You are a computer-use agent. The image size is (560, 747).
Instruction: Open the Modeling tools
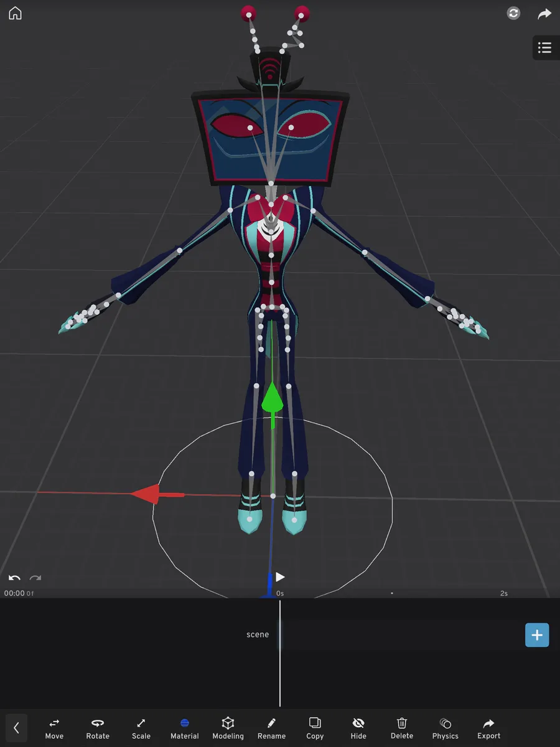228,728
